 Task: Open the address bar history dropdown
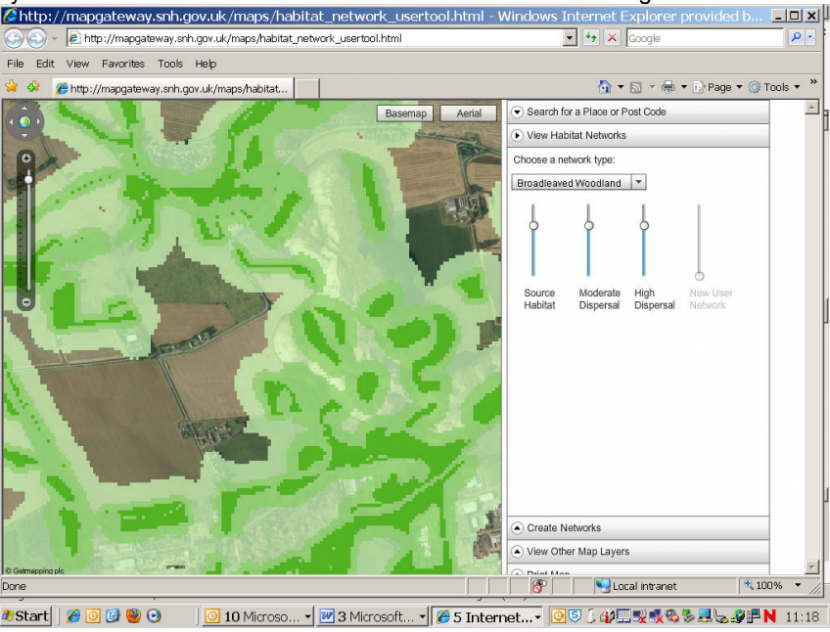[x=570, y=38]
